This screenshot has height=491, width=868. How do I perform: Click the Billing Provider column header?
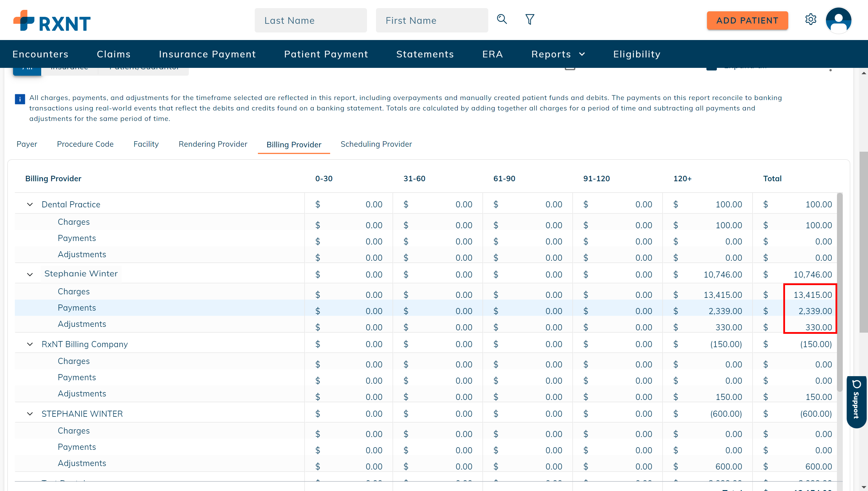point(53,178)
